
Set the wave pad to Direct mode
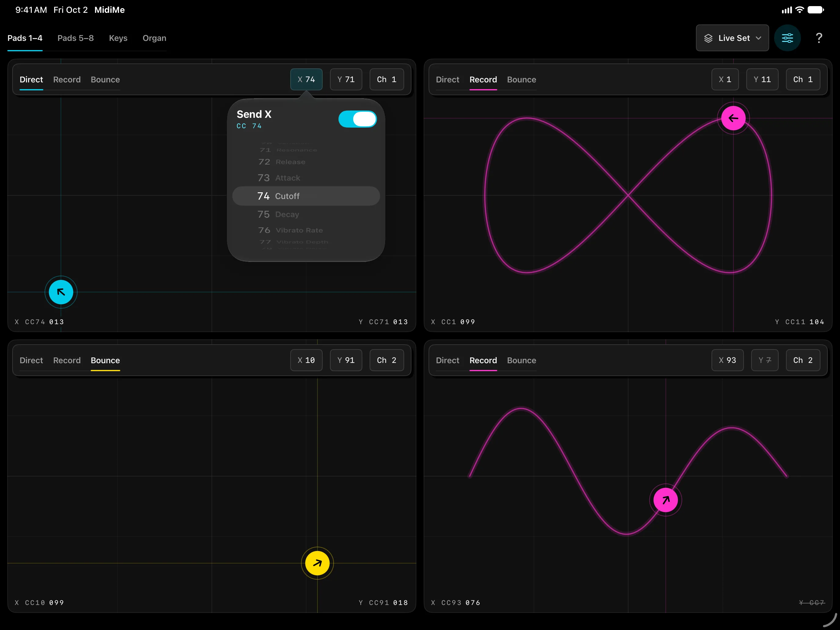point(447,360)
